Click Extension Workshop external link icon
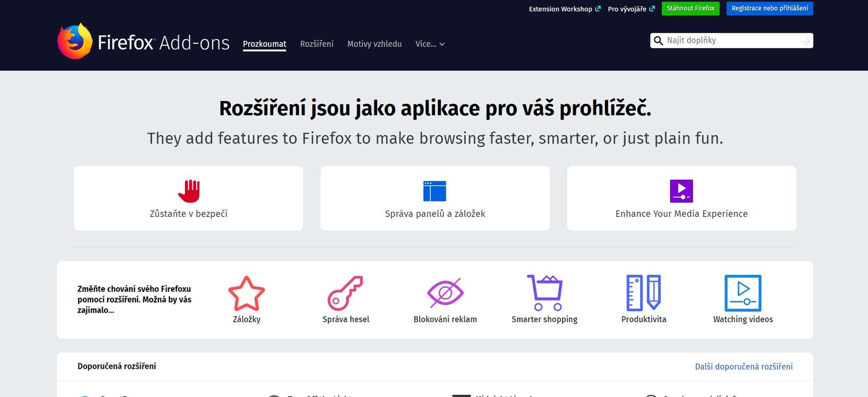 pyautogui.click(x=598, y=9)
